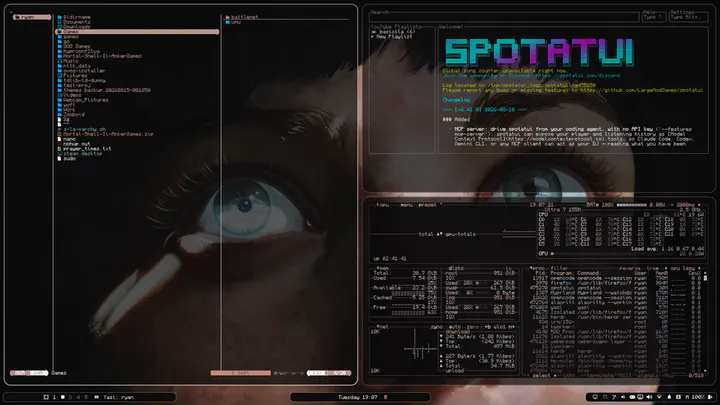This screenshot has height=405, width=720.
Task: Open the spotatui Discord community link
Action: pyautogui.click(x=576, y=76)
